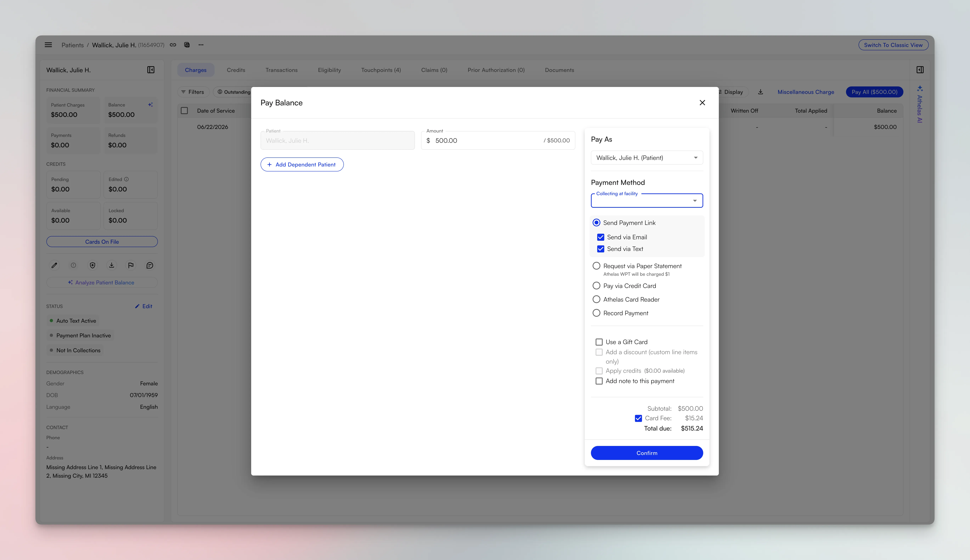Open the Pay As dropdown
970x560 pixels.
[x=647, y=158]
